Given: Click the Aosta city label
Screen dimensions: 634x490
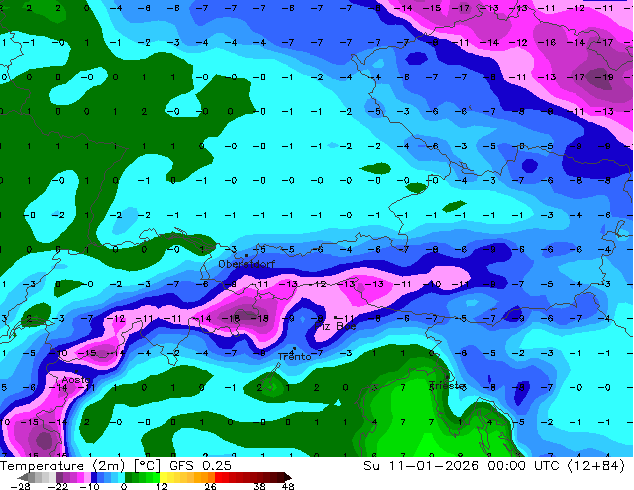Looking at the screenshot, I should pyautogui.click(x=75, y=380).
